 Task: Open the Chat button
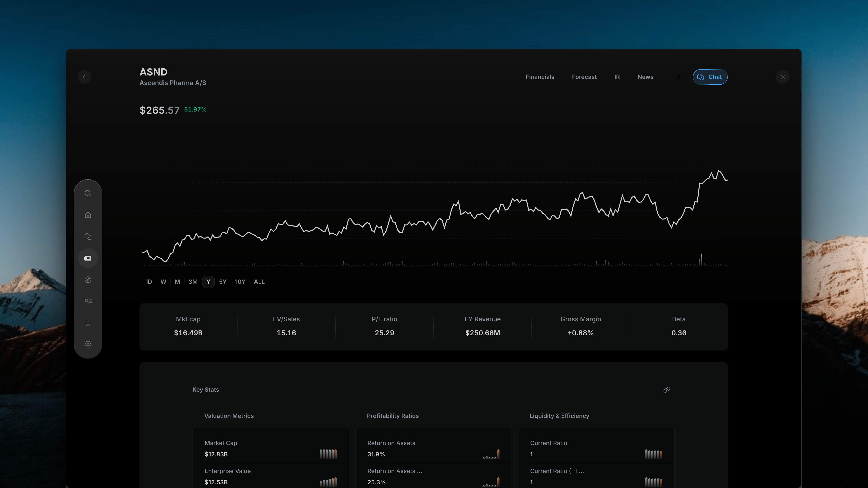pos(710,77)
